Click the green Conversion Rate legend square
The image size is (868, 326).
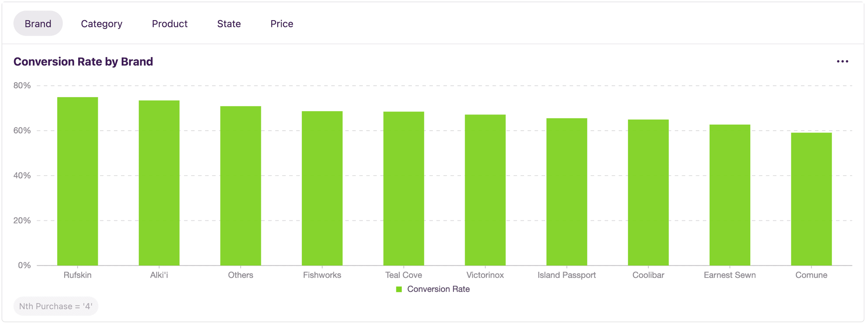[x=399, y=289]
